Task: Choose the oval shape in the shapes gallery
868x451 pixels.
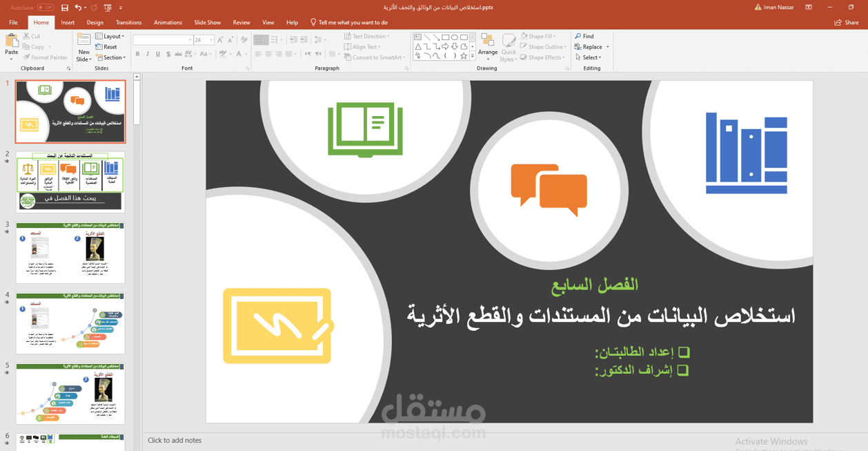Action: 455,37
